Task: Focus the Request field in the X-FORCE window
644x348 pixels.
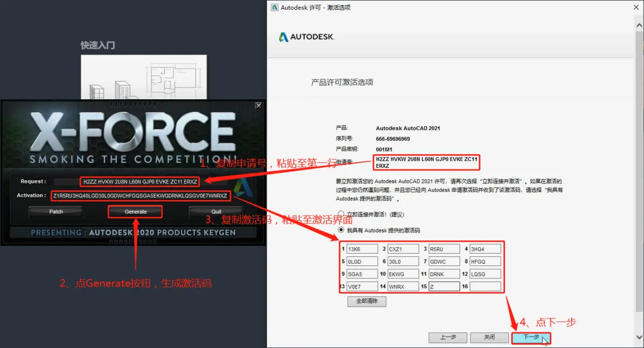Action: [x=140, y=181]
